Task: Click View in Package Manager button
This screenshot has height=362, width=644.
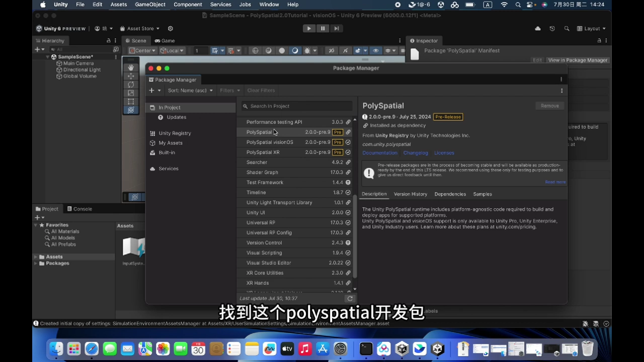Action: point(578,60)
